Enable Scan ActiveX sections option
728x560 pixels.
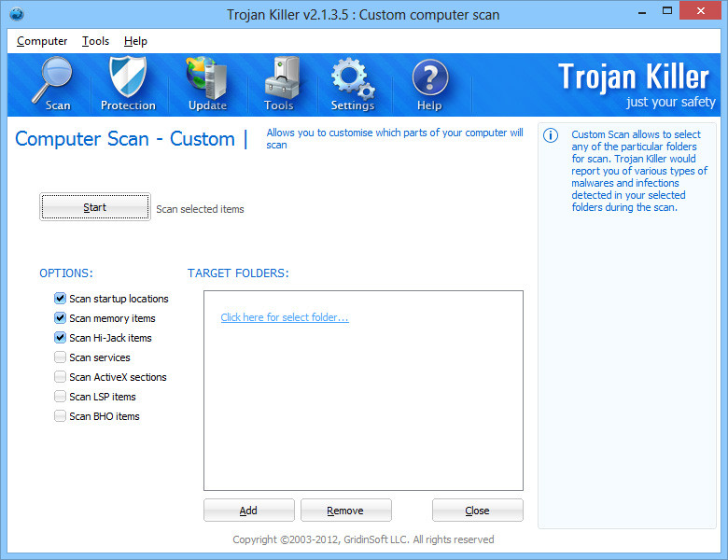(60, 376)
